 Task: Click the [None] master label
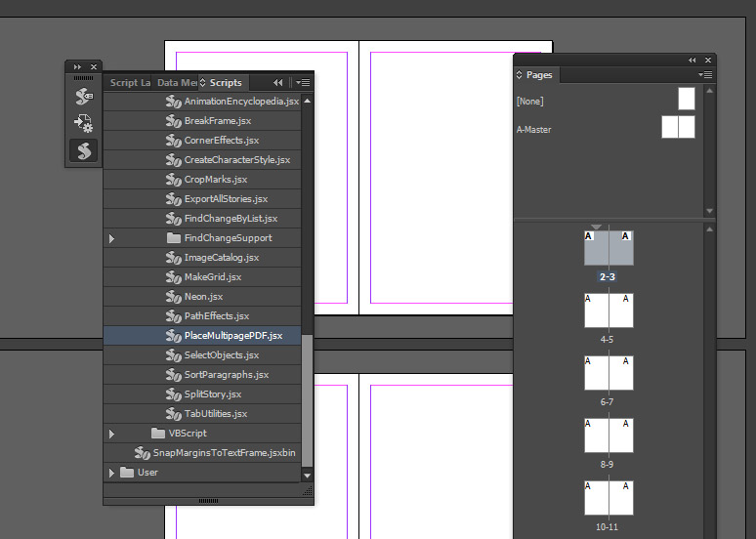529,102
